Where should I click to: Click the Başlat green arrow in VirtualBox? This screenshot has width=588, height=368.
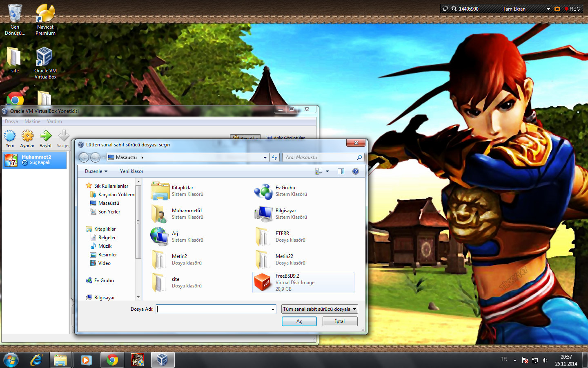click(46, 139)
